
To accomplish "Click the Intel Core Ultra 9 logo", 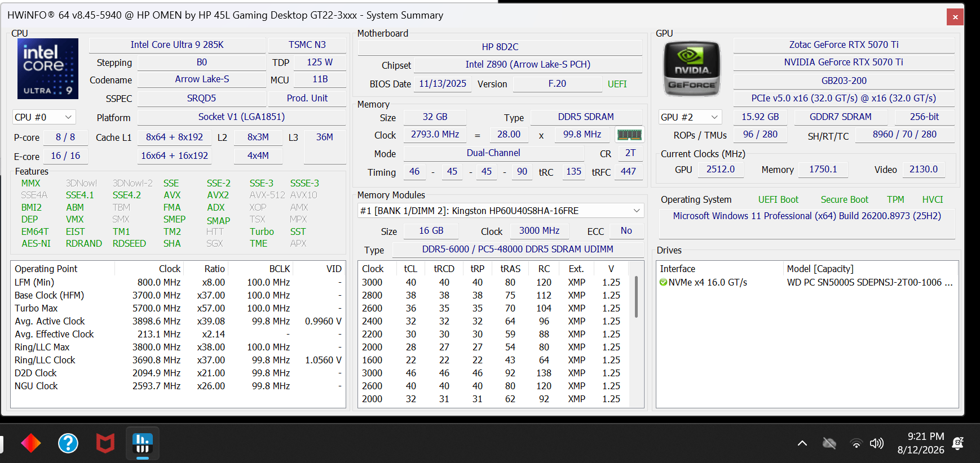I will point(48,69).
